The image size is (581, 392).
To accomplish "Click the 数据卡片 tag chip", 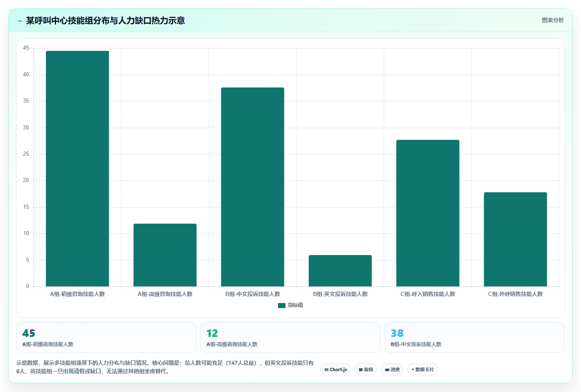I will click(x=423, y=369).
